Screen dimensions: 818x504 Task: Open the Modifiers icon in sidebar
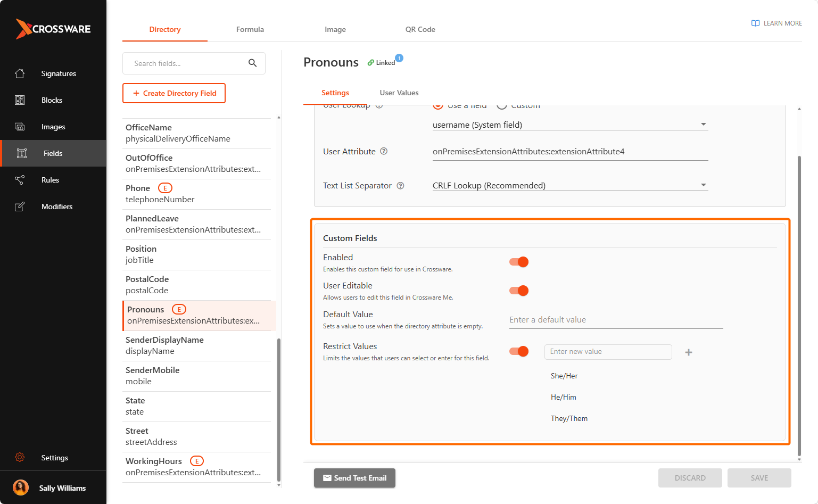20,206
